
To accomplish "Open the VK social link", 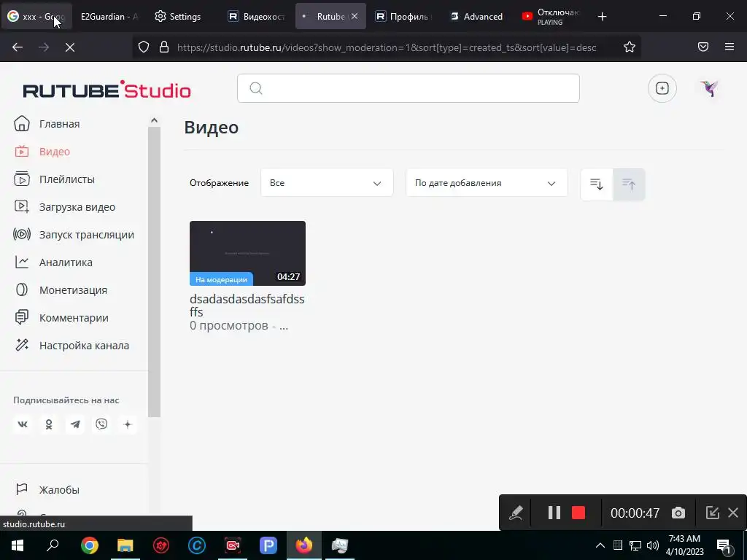I will coord(23,424).
